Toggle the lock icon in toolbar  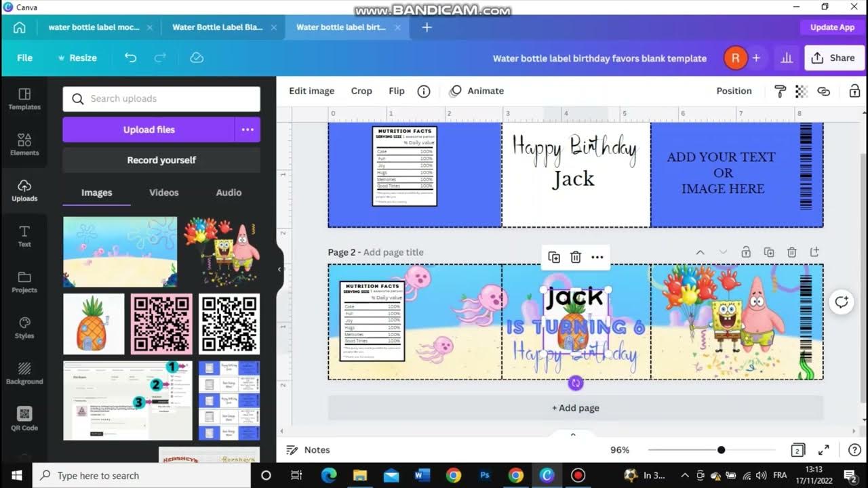[x=854, y=91]
